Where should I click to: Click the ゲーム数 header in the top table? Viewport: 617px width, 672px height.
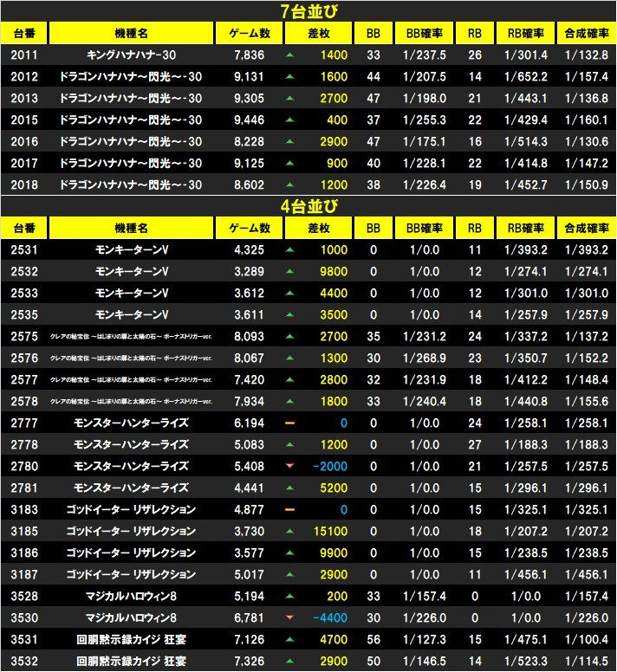(249, 34)
